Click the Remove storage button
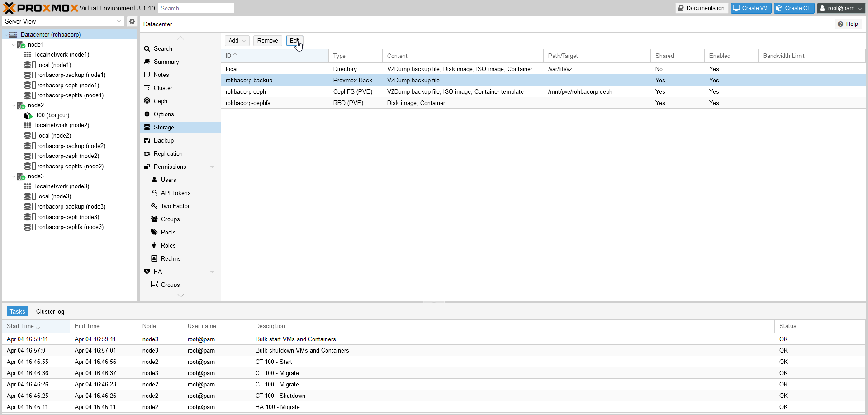The height and width of the screenshot is (415, 868). [268, 41]
